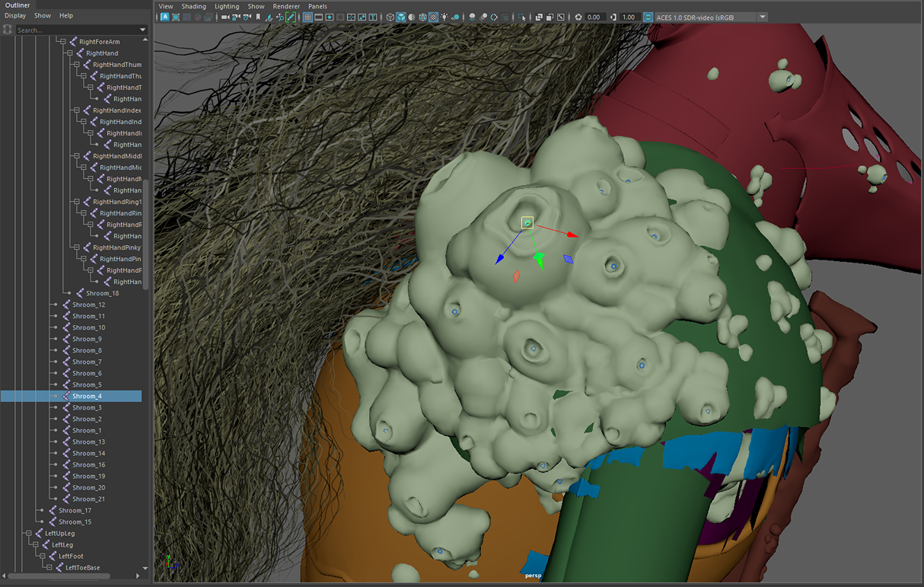Viewport: 924px width, 587px height.
Task: Activate the resolution gate icon
Action: pyautogui.click(x=329, y=16)
